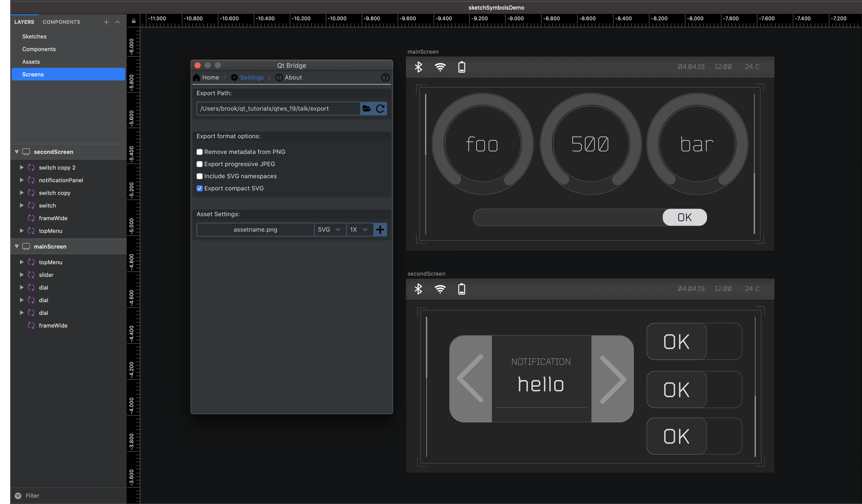Select Assets in the sidebar

click(31, 62)
